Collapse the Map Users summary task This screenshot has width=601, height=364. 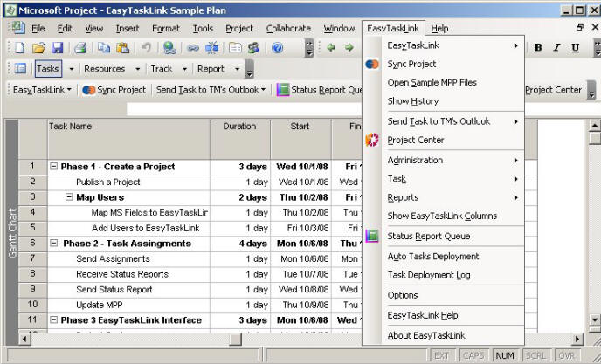click(69, 197)
